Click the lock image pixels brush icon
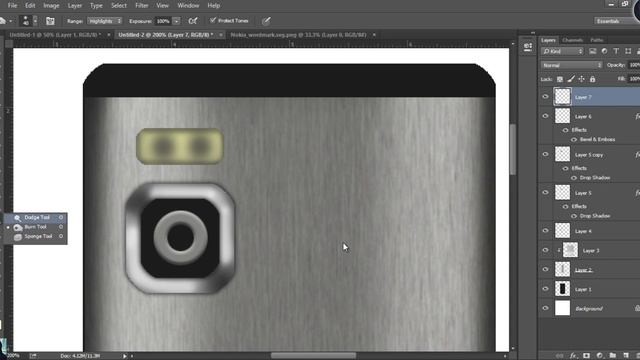The width and height of the screenshot is (640, 360). coord(571,79)
